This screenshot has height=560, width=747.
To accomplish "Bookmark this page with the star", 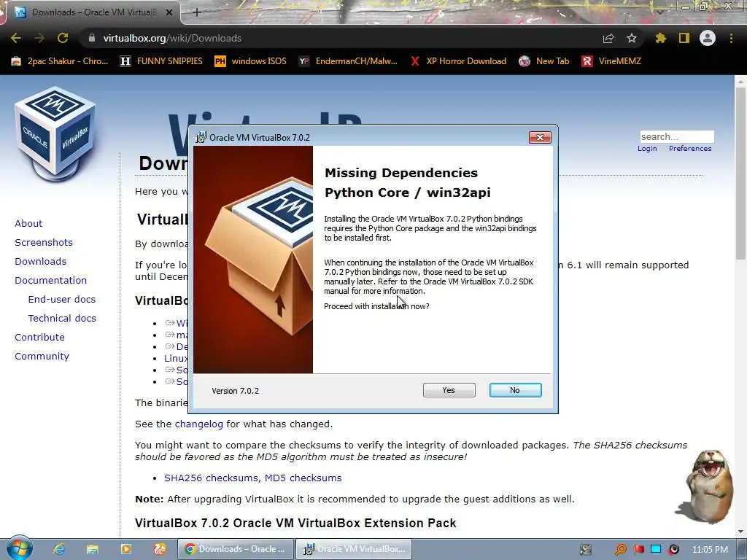I will pyautogui.click(x=632, y=38).
